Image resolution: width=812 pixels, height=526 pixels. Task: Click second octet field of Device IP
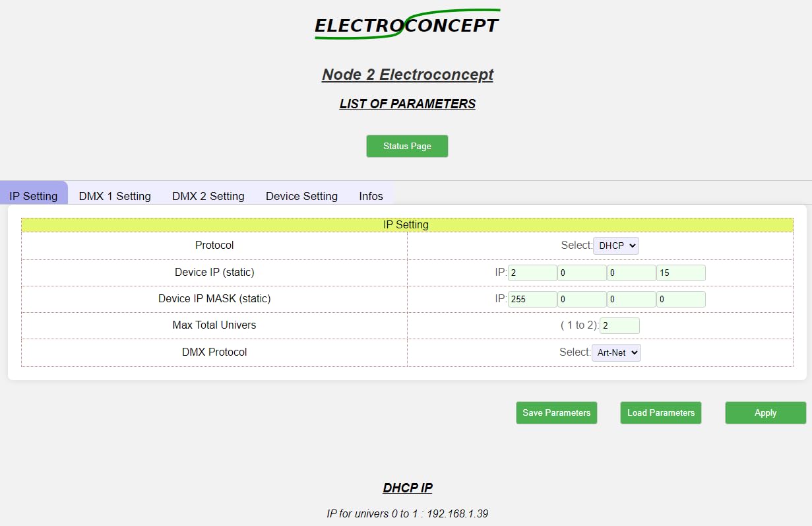582,273
